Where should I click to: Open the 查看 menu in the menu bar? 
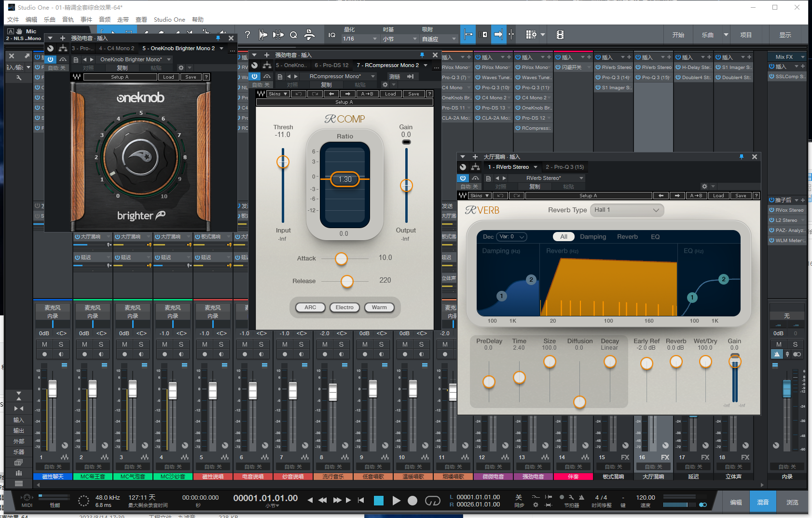point(141,19)
